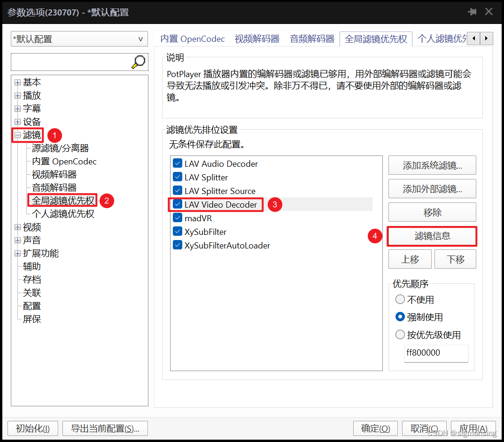Select 源滤镜/分离器 in the tree

pos(60,148)
